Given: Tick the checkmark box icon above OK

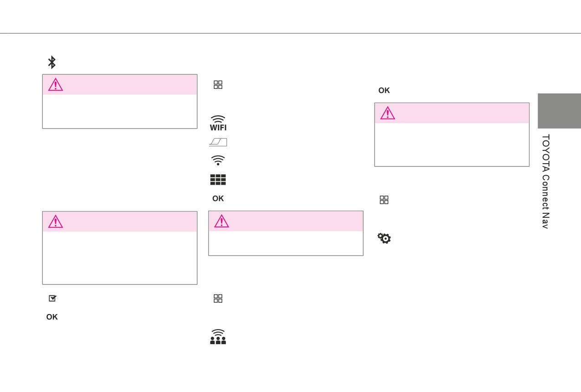Looking at the screenshot, I should [53, 298].
